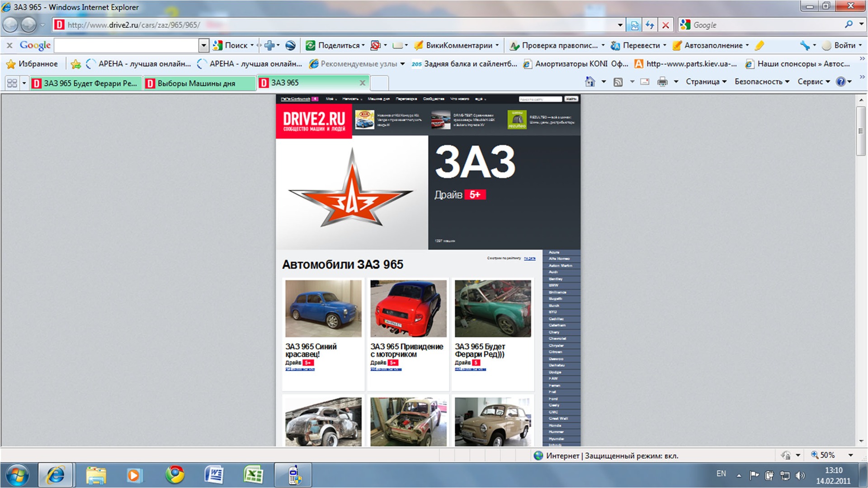Open the Наши спонсоры favorite link
Image resolution: width=868 pixels, height=488 pixels.
(x=797, y=64)
